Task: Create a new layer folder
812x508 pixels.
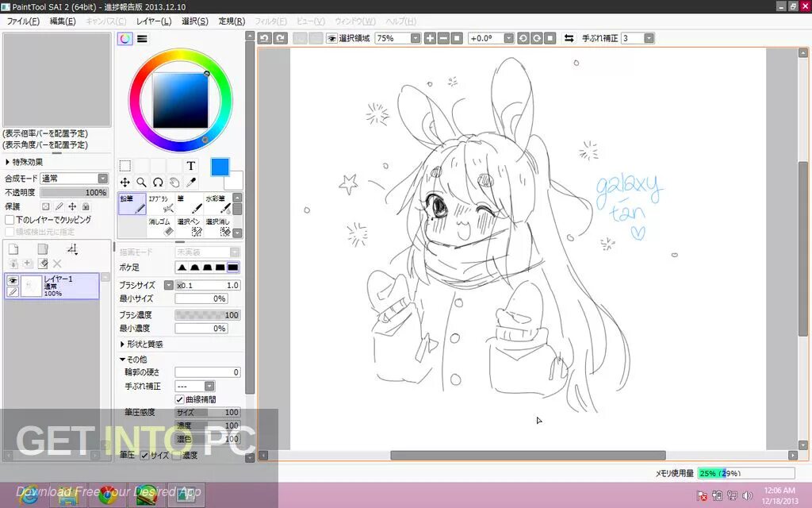Action: coord(43,249)
